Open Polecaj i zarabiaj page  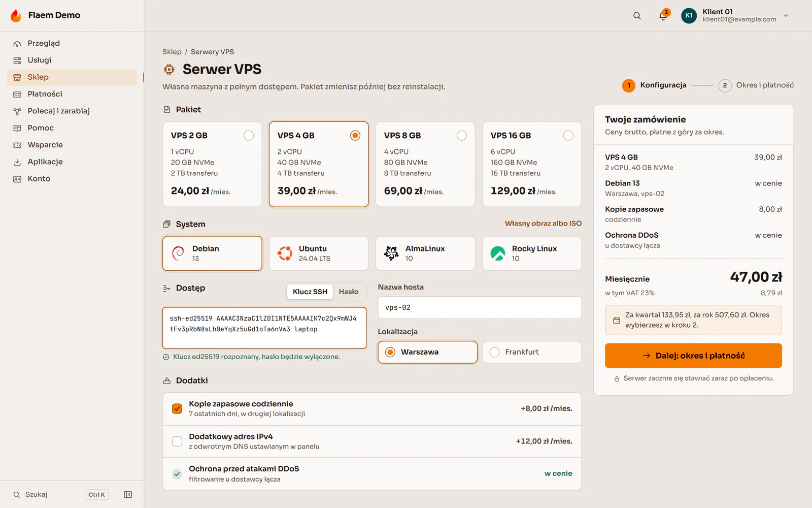[72, 111]
